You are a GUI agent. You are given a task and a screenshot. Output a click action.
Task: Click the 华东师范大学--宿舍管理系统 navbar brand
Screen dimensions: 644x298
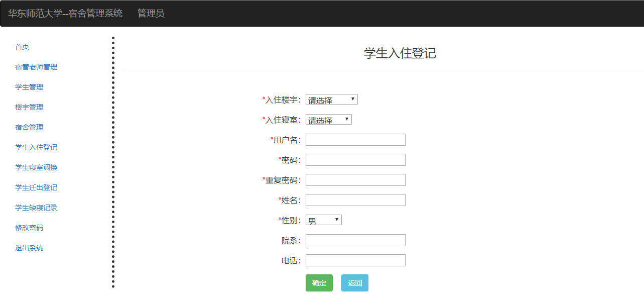(65, 13)
